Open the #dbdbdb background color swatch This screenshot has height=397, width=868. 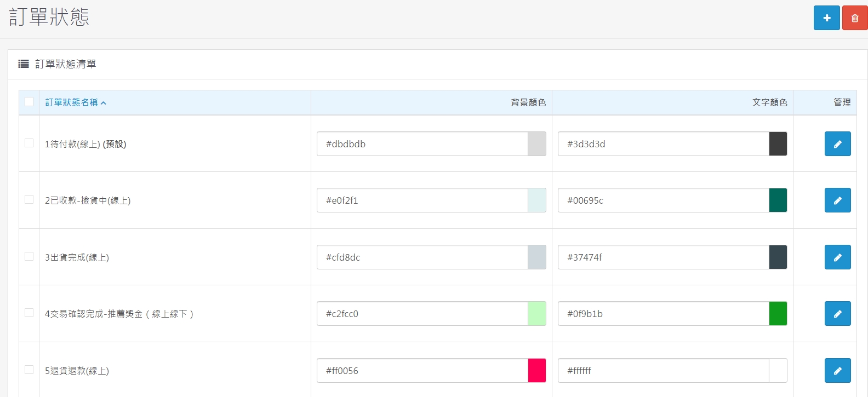537,144
